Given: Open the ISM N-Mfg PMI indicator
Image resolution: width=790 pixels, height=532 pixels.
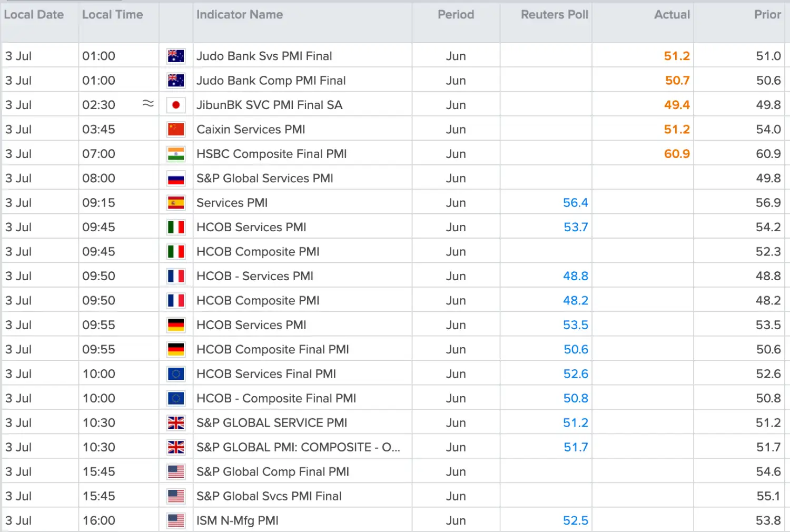Looking at the screenshot, I should point(238,521).
